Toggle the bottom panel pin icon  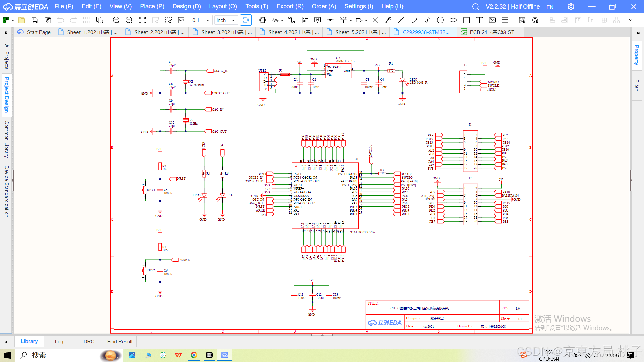pos(6,342)
